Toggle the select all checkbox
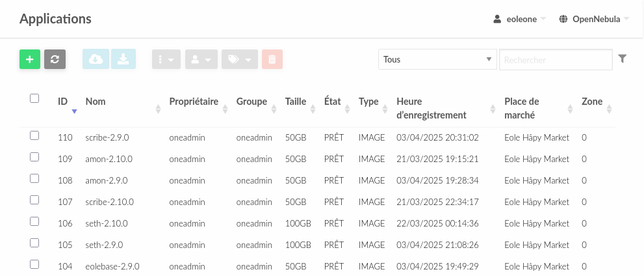The height and width of the screenshot is (276, 644). click(34, 99)
